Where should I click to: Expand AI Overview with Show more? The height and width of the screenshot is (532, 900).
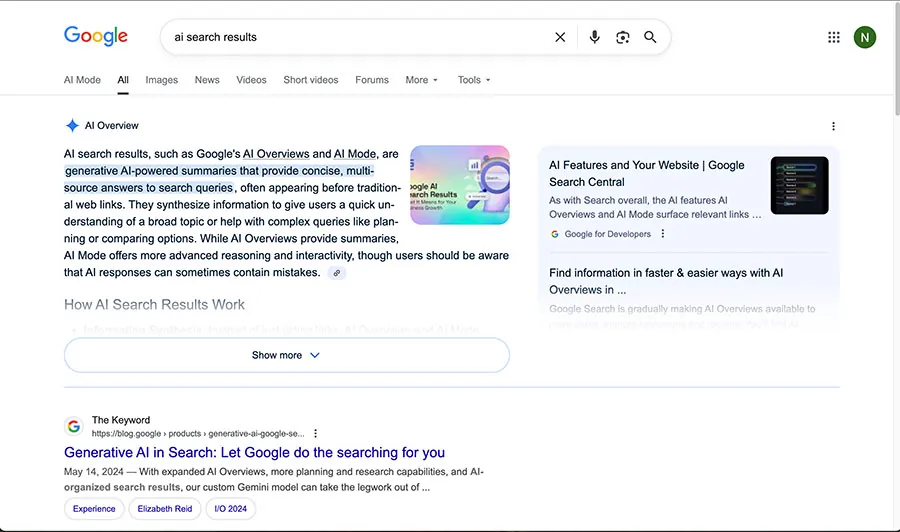point(286,355)
